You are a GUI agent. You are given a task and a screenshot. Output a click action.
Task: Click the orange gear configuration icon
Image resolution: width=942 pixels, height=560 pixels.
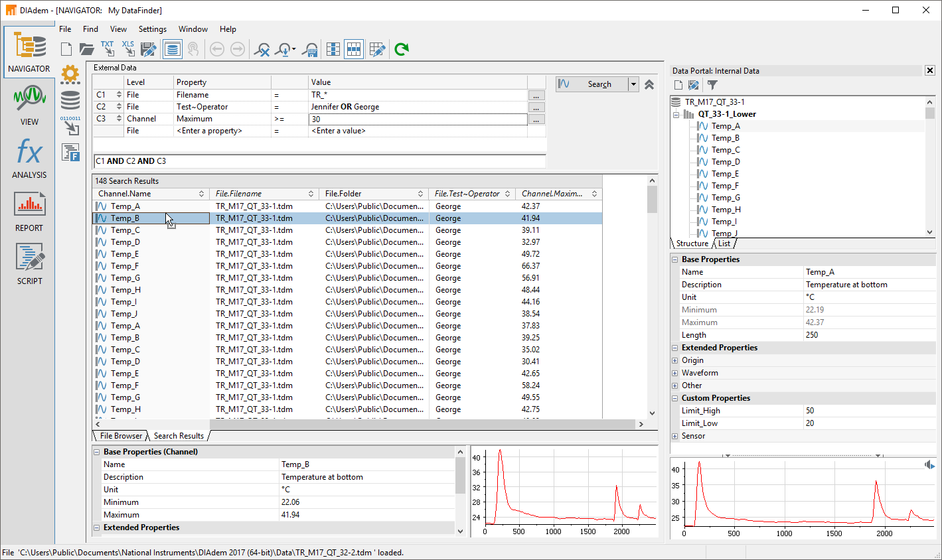[70, 74]
